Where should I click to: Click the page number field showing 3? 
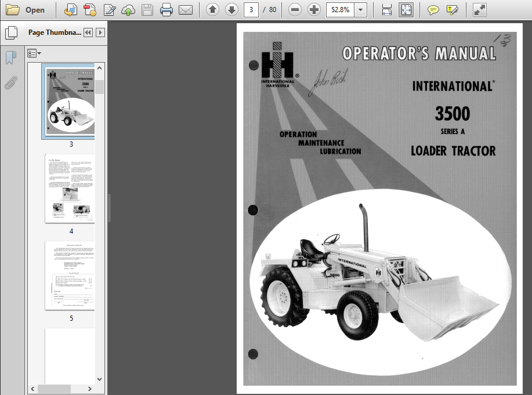point(251,10)
